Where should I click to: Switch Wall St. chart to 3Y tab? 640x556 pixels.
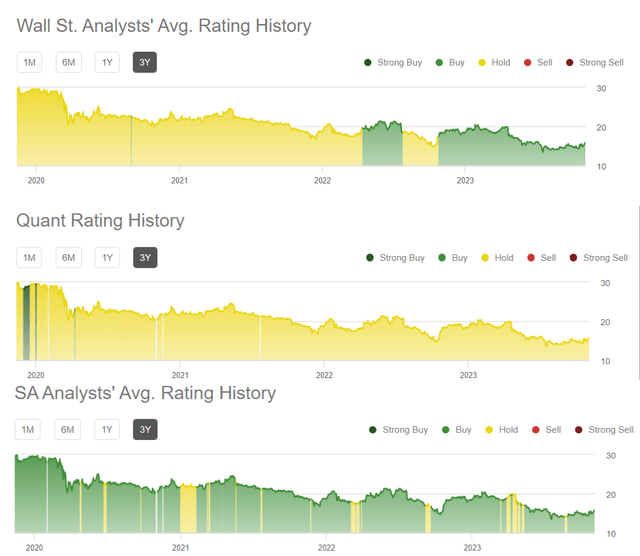[145, 63]
